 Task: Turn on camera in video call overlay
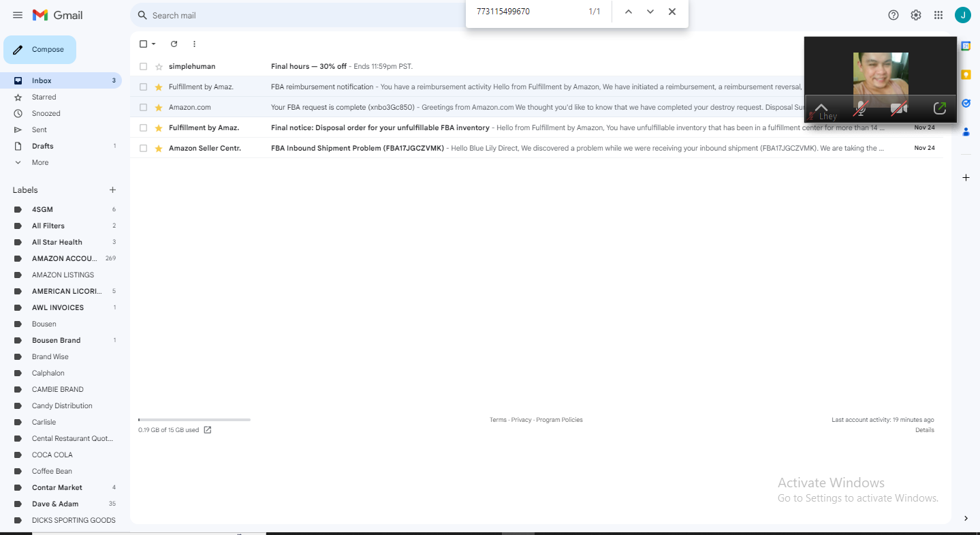click(x=899, y=108)
